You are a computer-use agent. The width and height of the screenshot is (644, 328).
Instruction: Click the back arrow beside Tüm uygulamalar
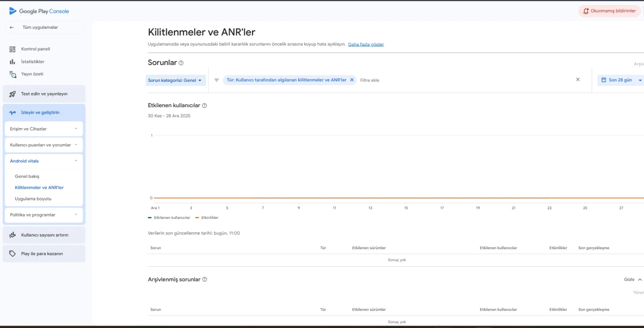12,27
